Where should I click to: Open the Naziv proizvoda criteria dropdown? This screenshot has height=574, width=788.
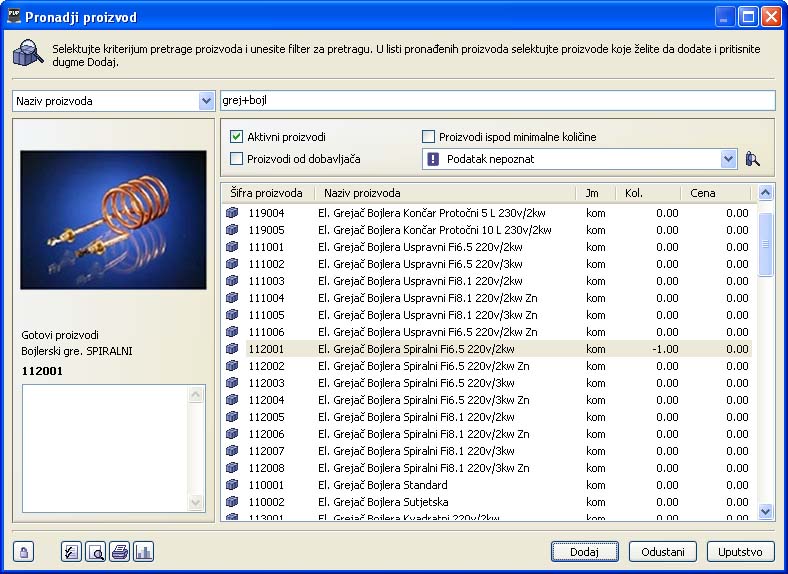(x=206, y=101)
